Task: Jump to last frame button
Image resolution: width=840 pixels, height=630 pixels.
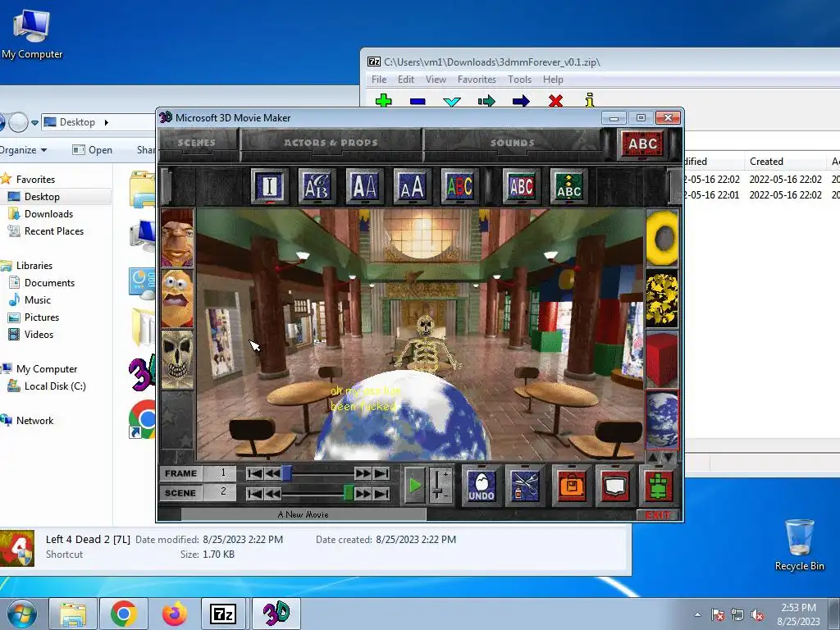Action: click(381, 473)
